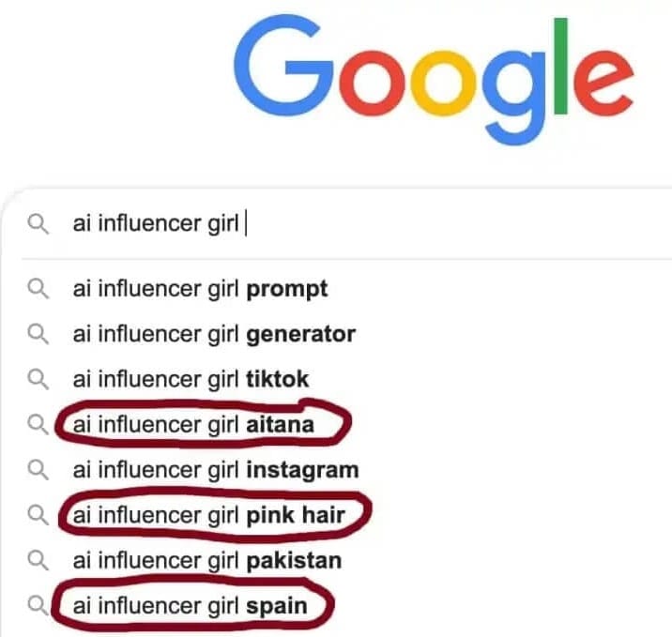Click the magnifier icon beside the 'aitana' suggestion

[38, 425]
